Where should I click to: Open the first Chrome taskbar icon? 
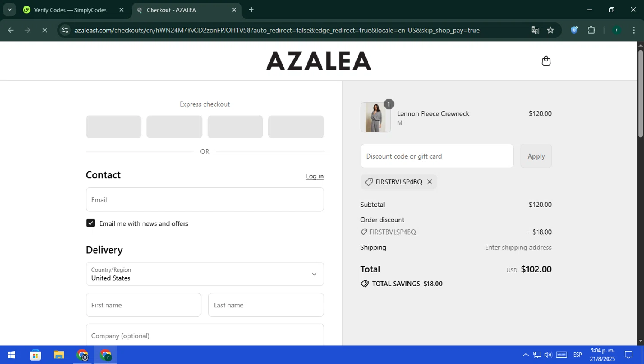coord(82,355)
